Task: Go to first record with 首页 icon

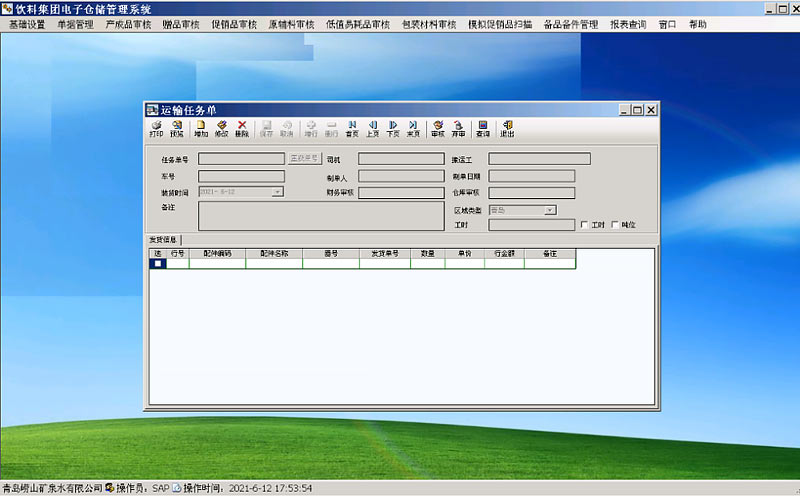Action: click(352, 128)
